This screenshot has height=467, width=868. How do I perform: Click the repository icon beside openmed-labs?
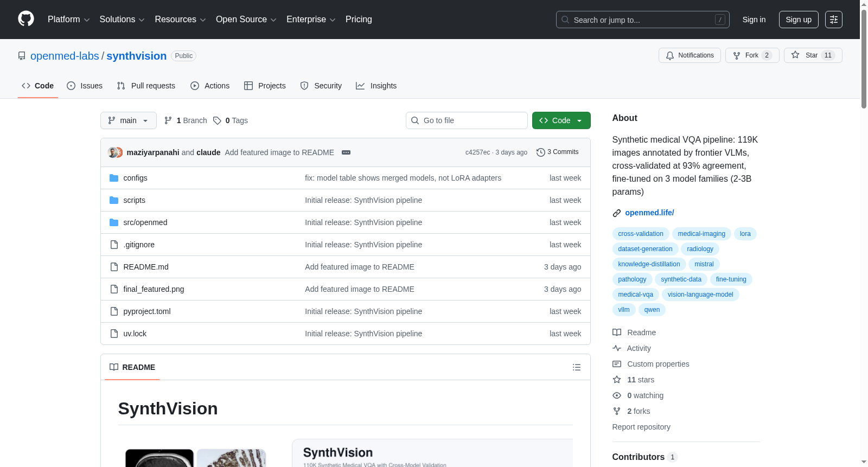click(x=22, y=56)
